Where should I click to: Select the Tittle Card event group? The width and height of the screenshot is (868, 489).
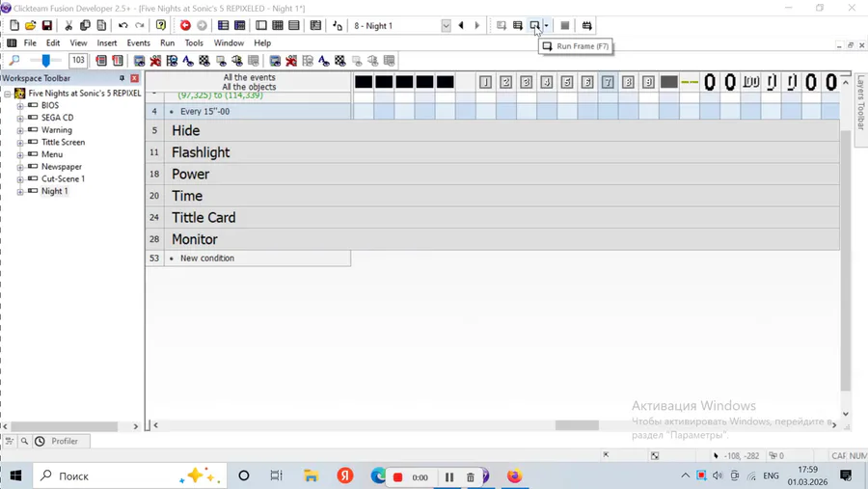click(502, 218)
